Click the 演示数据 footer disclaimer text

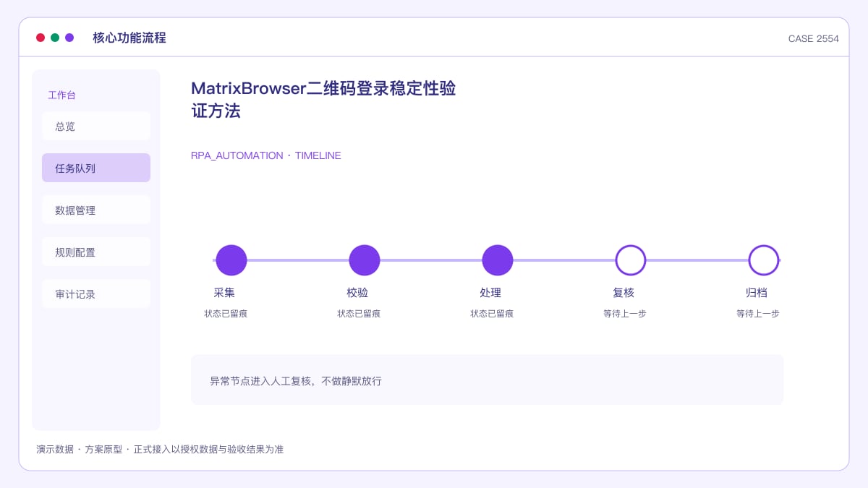pyautogui.click(x=160, y=449)
